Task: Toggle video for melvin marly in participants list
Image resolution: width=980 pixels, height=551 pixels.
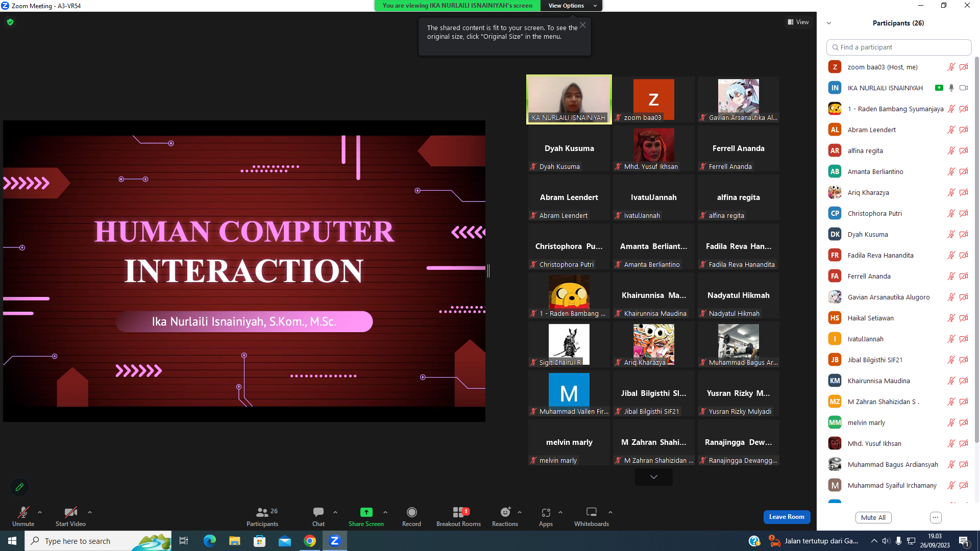Action: tap(964, 422)
